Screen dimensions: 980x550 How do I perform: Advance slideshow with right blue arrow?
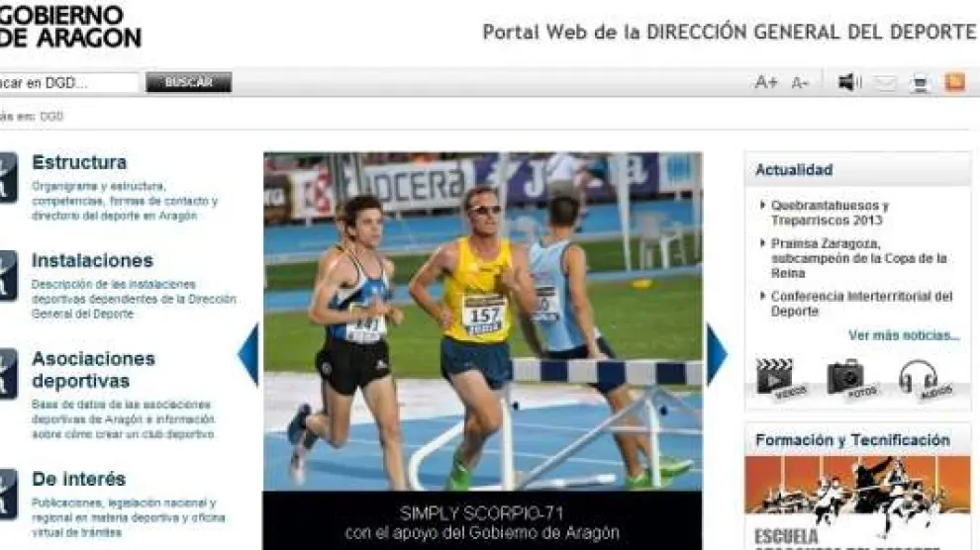point(716,353)
